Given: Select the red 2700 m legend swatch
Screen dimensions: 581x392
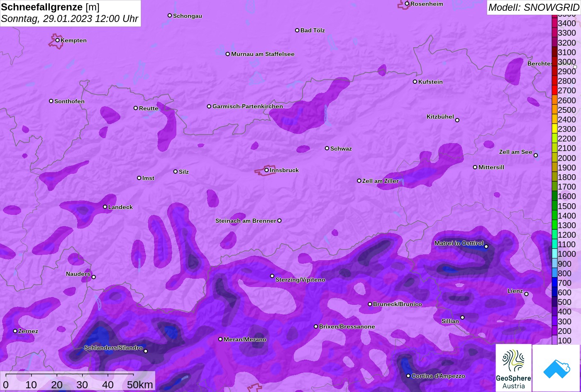Looking at the screenshot, I should pyautogui.click(x=554, y=90).
